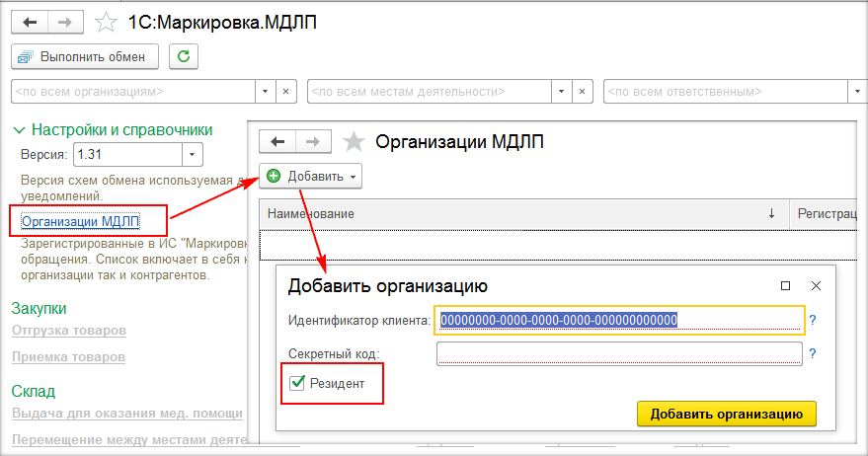This screenshot has height=456, width=868.
Task: Open Отгрузка товаров link
Action: [69, 331]
